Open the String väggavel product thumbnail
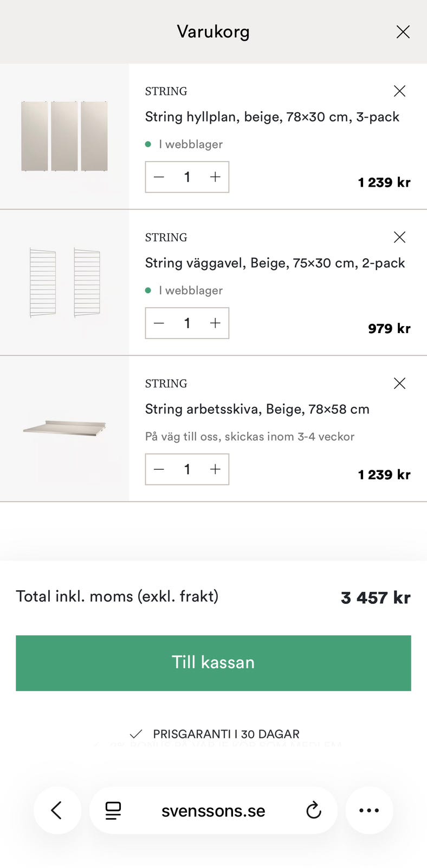Viewport: 427px width, 868px height. click(64, 283)
